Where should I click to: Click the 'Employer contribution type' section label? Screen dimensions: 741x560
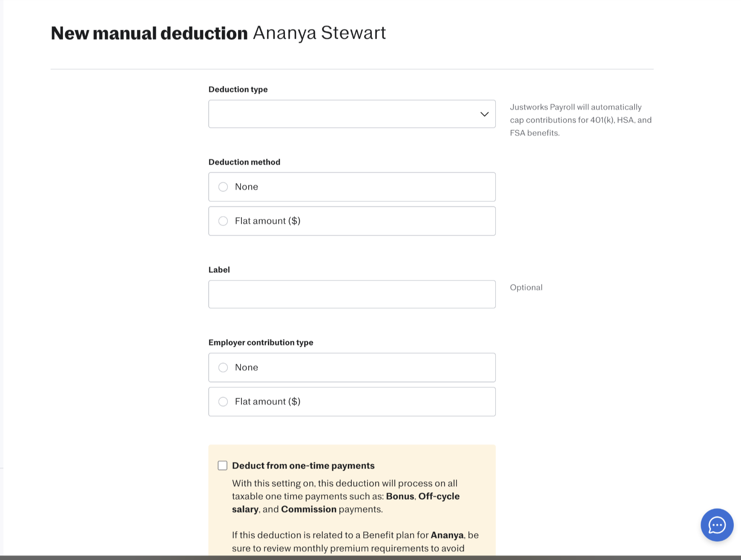click(261, 343)
